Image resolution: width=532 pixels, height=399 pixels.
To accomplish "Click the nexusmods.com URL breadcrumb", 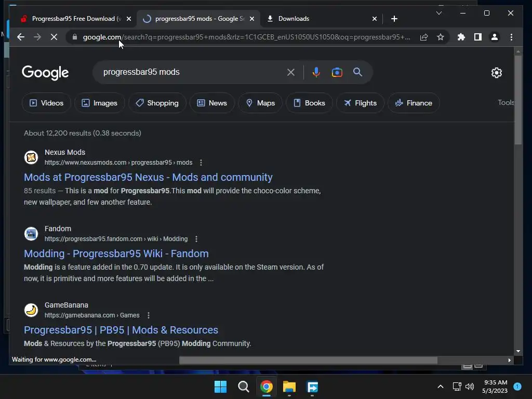I will click(x=118, y=163).
